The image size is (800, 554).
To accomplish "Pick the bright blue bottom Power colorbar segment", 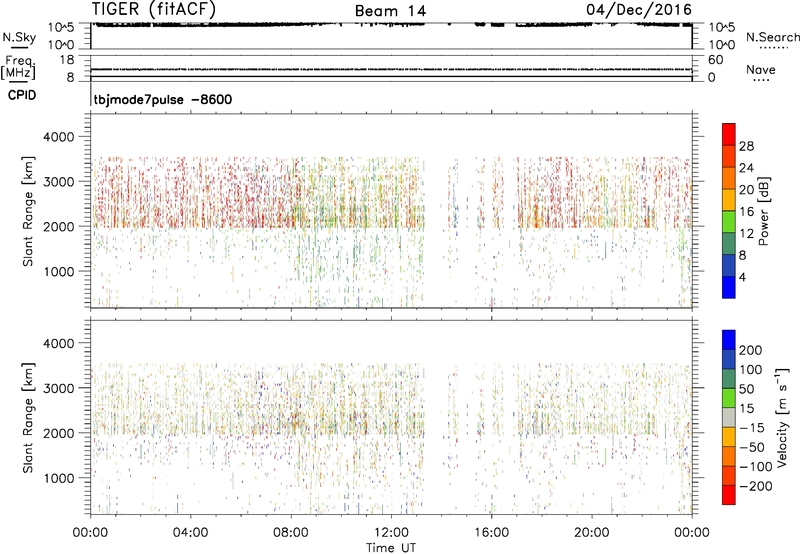I will click(729, 287).
